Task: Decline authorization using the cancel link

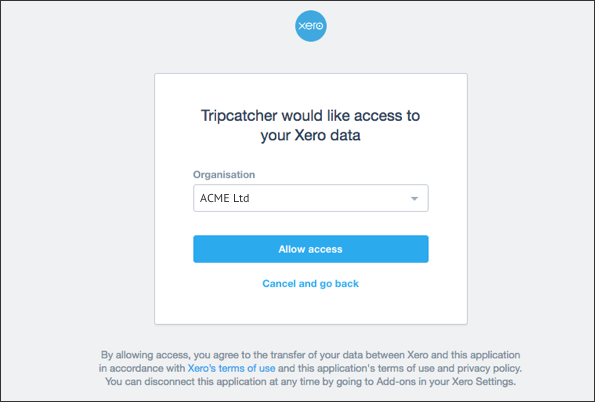Action: (310, 284)
